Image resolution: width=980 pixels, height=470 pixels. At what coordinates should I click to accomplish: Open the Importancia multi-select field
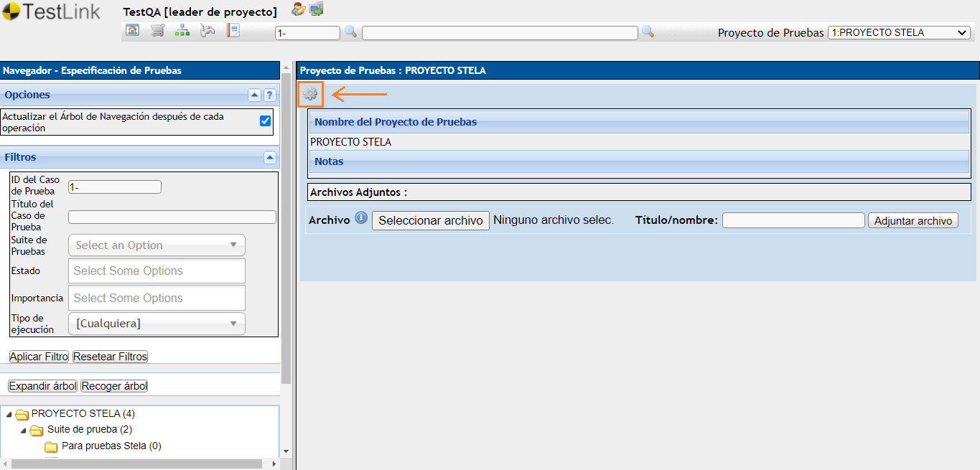click(x=157, y=298)
